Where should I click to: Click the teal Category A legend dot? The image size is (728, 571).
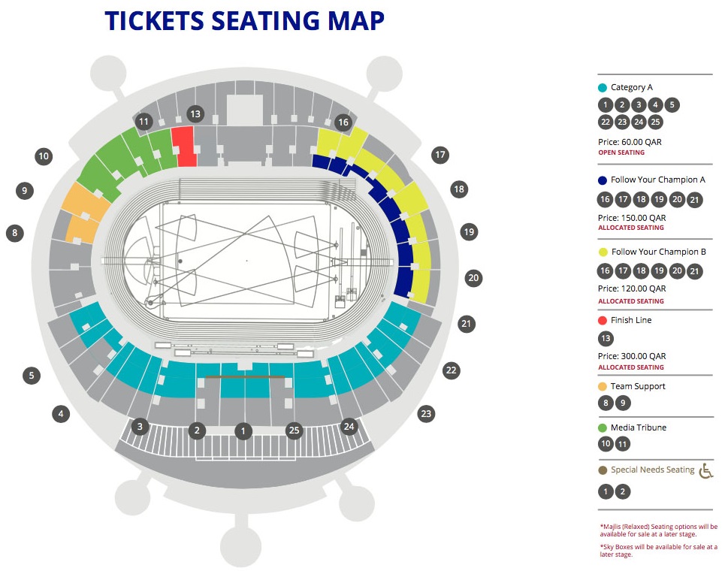[603, 87]
